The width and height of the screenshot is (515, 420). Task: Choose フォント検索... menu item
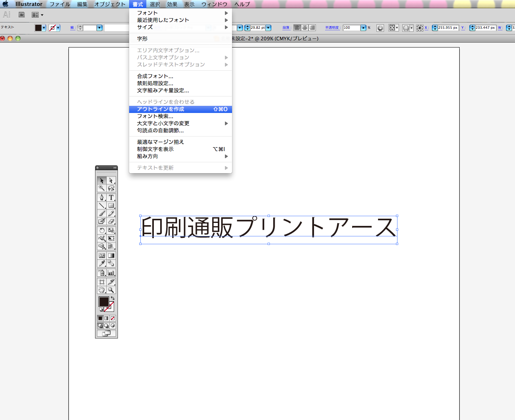(180, 116)
